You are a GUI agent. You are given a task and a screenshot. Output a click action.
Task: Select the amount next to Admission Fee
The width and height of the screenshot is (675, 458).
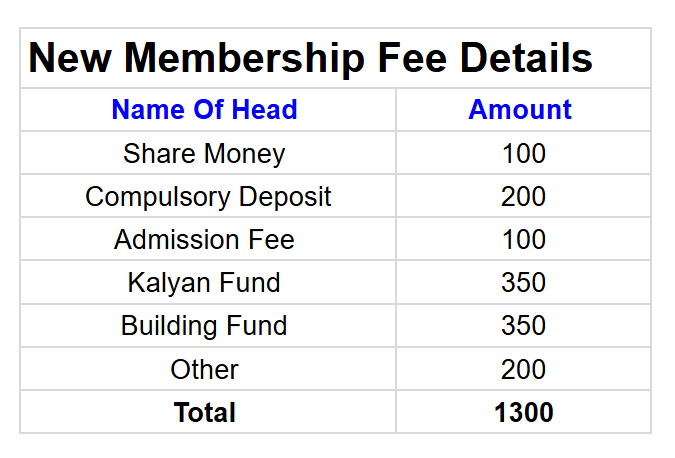[x=523, y=240]
